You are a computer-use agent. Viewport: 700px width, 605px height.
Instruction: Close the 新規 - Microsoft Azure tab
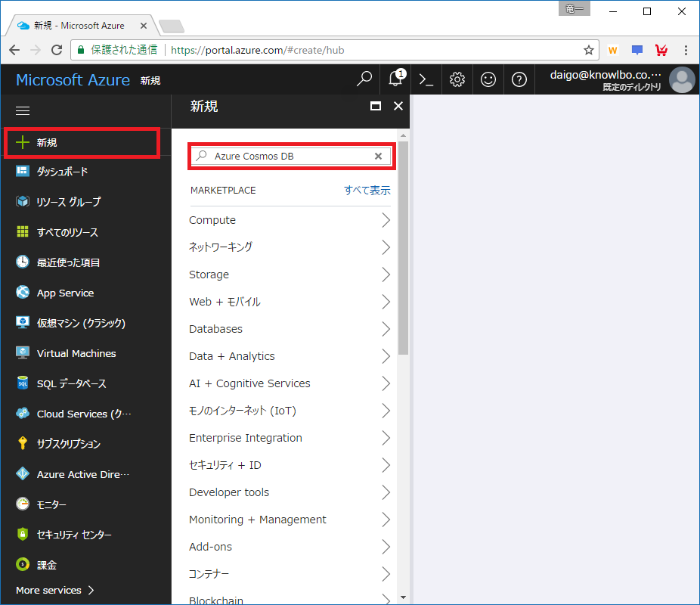[x=144, y=26]
